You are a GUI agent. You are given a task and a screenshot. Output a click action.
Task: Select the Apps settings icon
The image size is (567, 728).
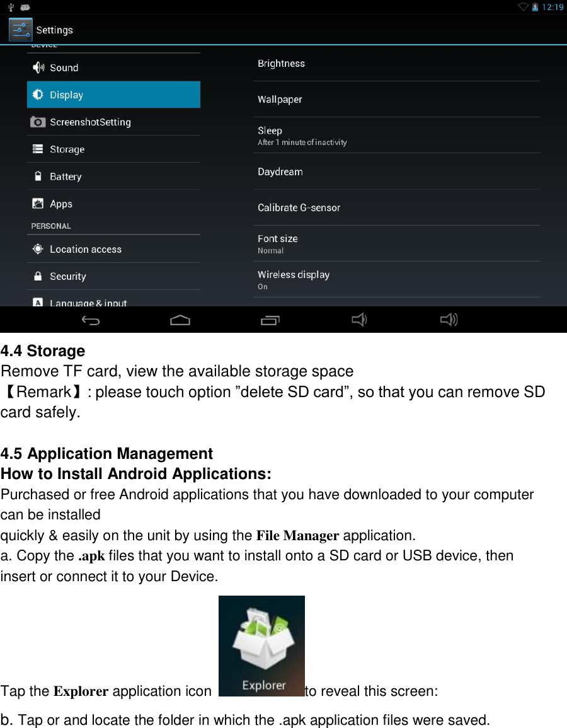coord(38,204)
